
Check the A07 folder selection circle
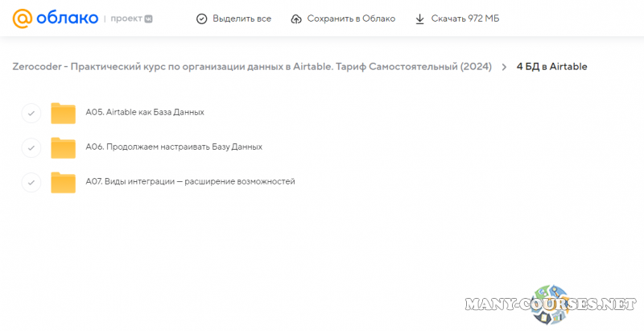pyautogui.click(x=31, y=182)
